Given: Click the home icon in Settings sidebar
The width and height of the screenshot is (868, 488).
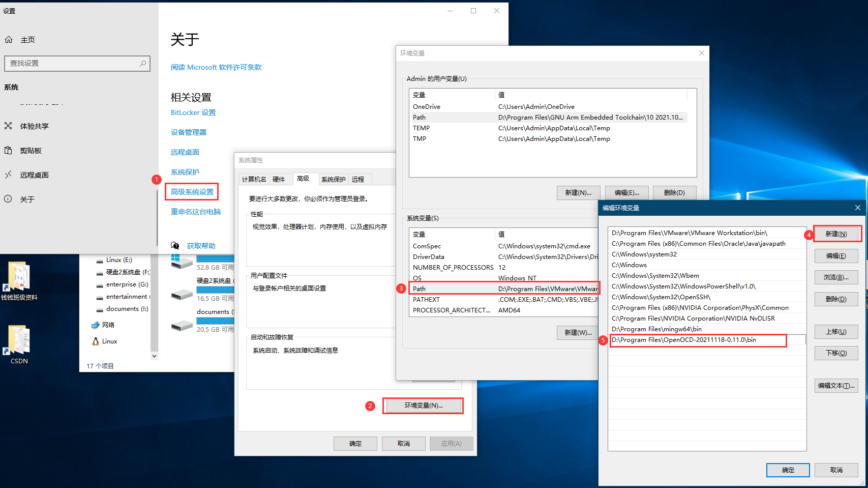Looking at the screenshot, I should coord(9,40).
